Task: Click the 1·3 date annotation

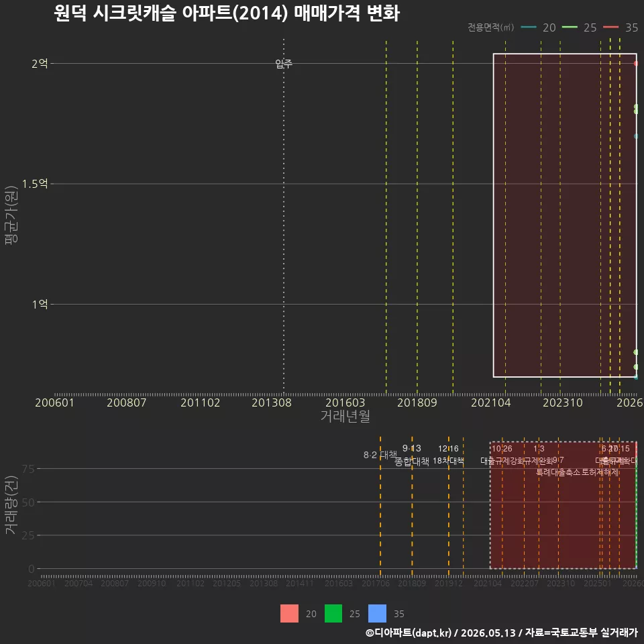Action: [539, 449]
